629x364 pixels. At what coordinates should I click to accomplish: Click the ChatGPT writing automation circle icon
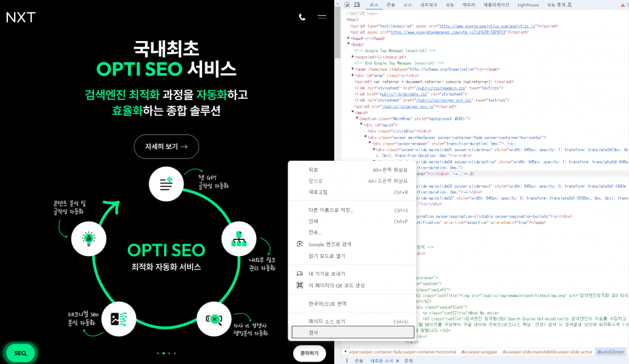166,183
